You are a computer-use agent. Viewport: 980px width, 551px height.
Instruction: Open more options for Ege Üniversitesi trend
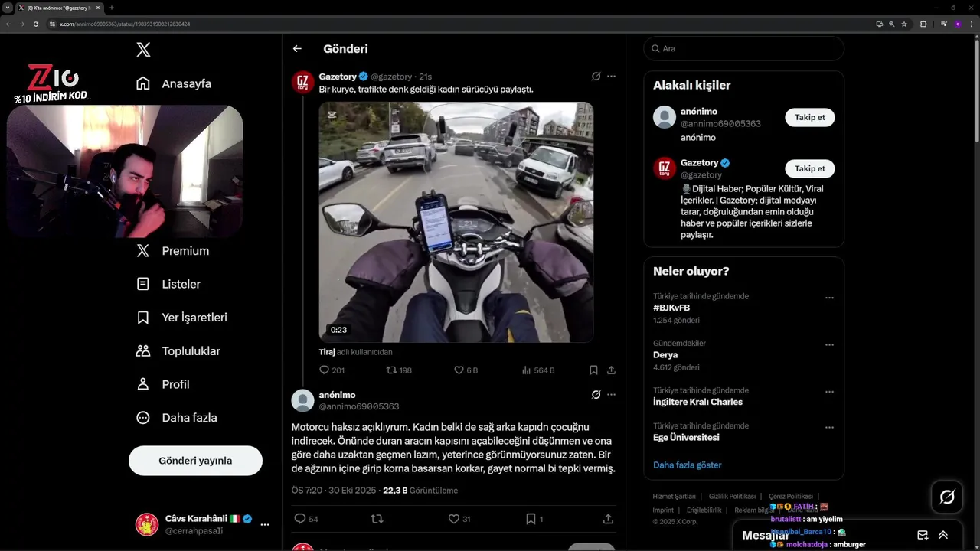pos(829,428)
